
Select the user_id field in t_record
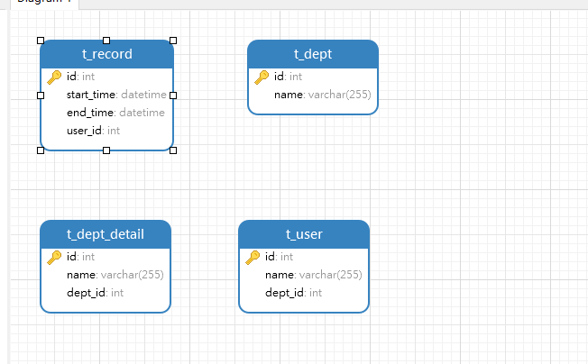(93, 131)
